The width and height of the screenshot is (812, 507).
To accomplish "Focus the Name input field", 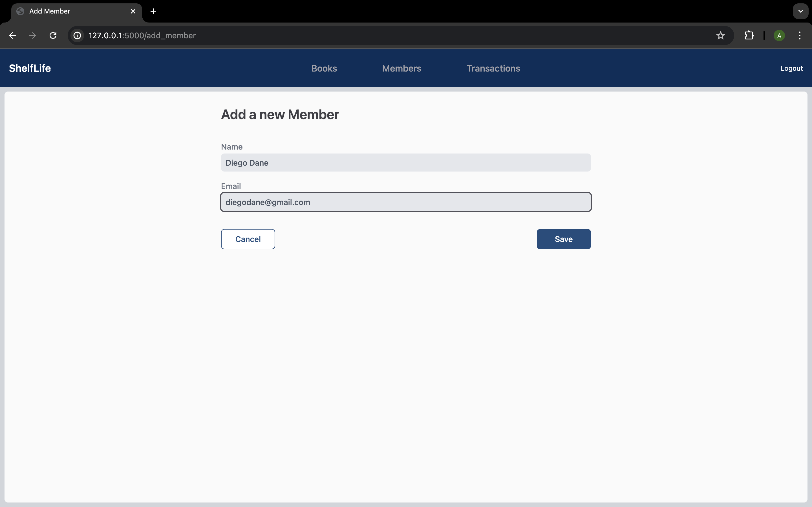I will coord(405,163).
